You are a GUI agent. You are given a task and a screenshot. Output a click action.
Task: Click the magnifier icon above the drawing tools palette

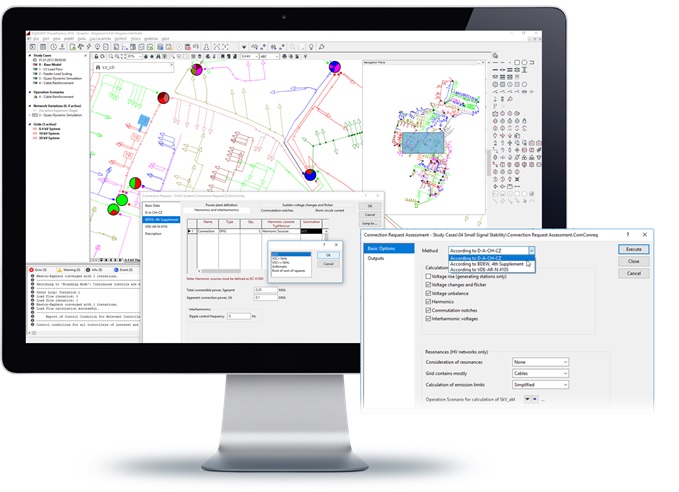click(x=495, y=55)
